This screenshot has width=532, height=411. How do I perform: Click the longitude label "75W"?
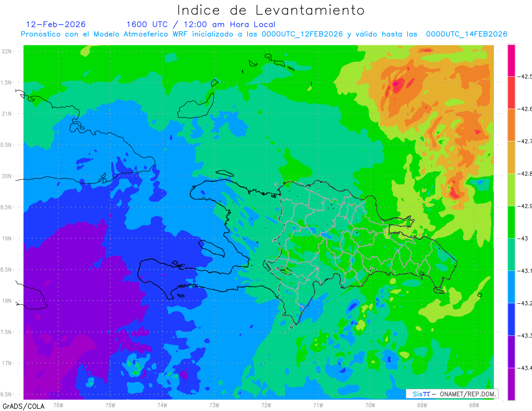click(110, 405)
